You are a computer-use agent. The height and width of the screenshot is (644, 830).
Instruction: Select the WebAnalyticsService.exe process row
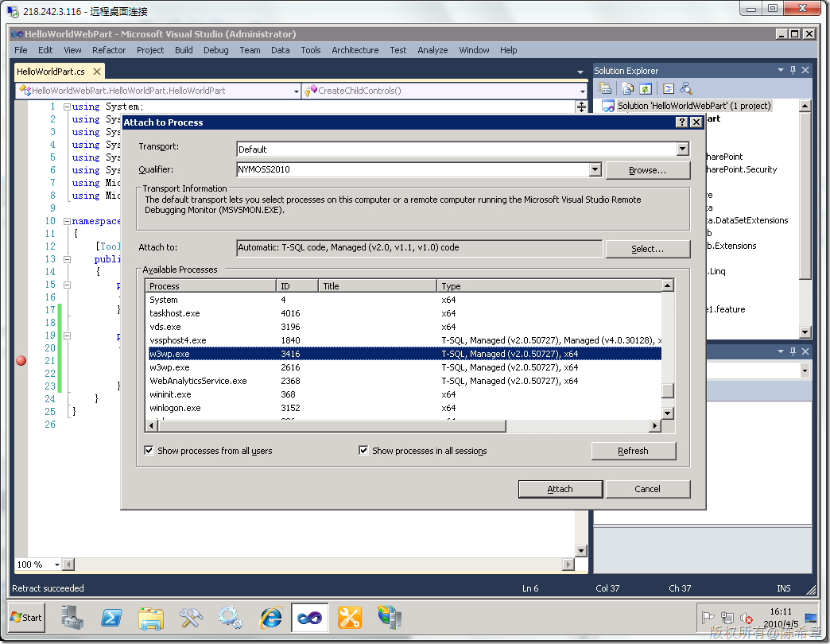point(403,381)
